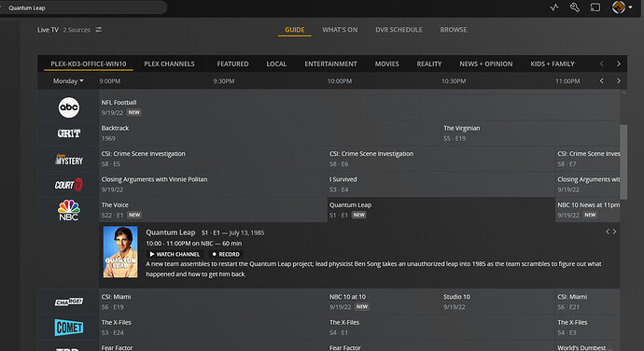Click the Quantum Leap search field
This screenshot has width=644, height=351.
pyautogui.click(x=82, y=7)
